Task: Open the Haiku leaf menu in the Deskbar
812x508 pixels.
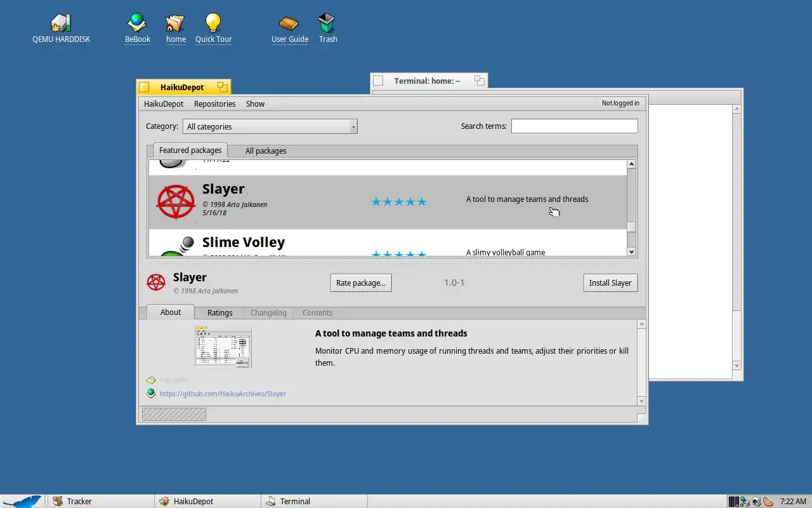Action: tap(23, 501)
